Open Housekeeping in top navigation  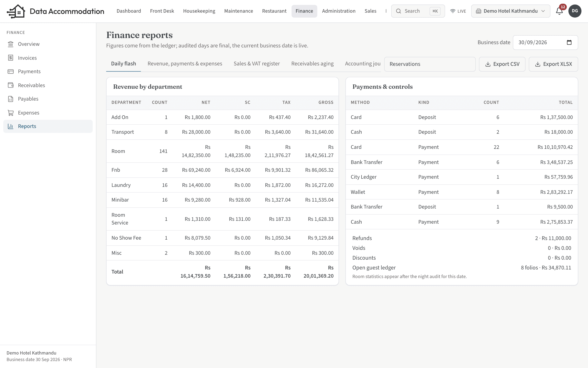coord(199,11)
